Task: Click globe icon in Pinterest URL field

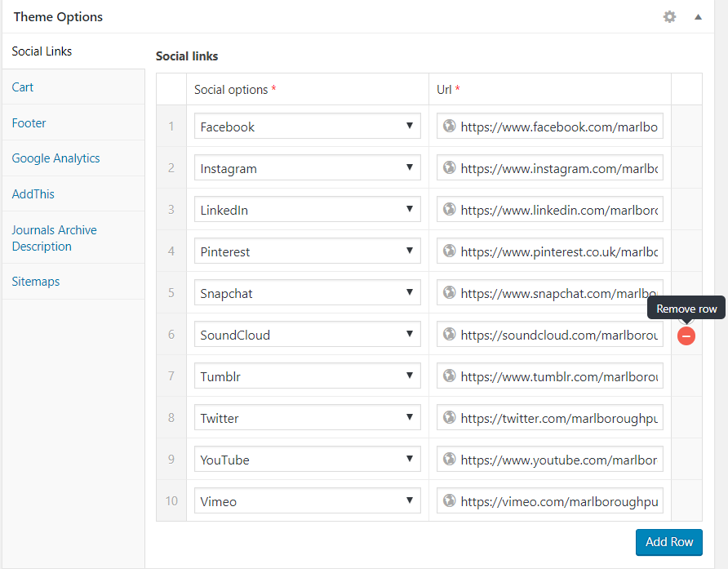Action: coord(449,251)
